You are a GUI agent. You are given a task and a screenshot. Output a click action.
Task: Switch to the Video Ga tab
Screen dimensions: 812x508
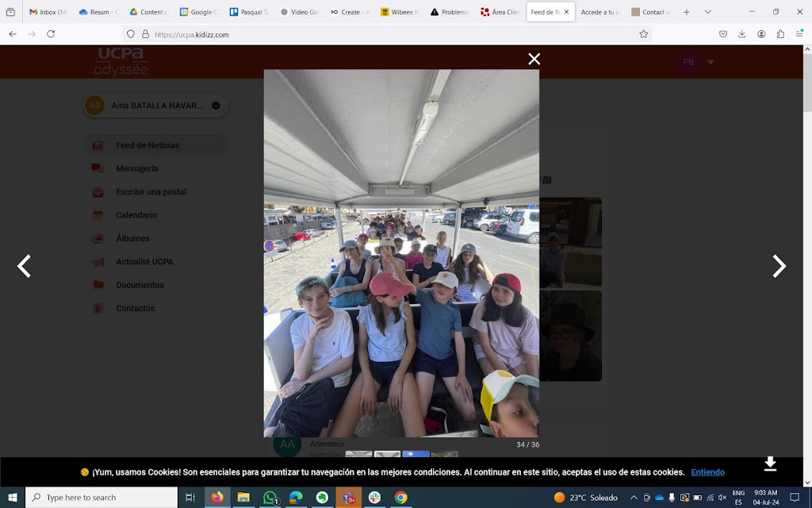tap(299, 12)
